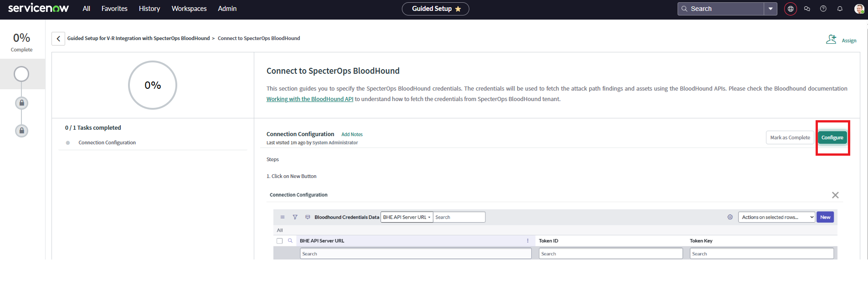Select the second locked step in the sidebar
868x295 pixels.
tap(21, 103)
